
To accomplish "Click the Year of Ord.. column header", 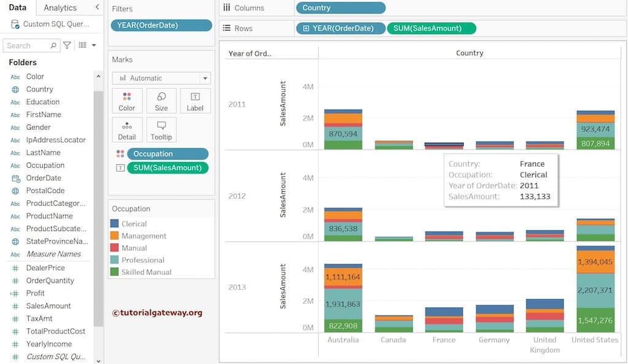I will [x=250, y=53].
